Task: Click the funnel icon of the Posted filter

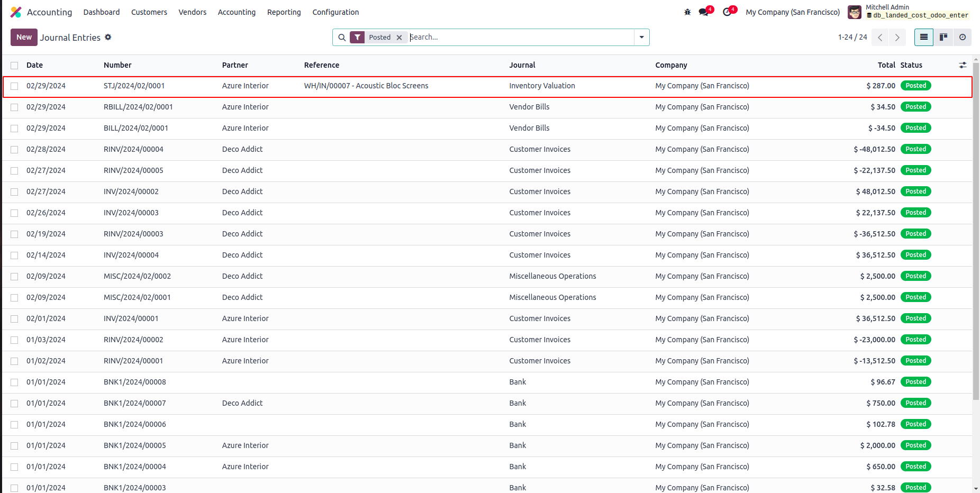Action: pyautogui.click(x=358, y=37)
